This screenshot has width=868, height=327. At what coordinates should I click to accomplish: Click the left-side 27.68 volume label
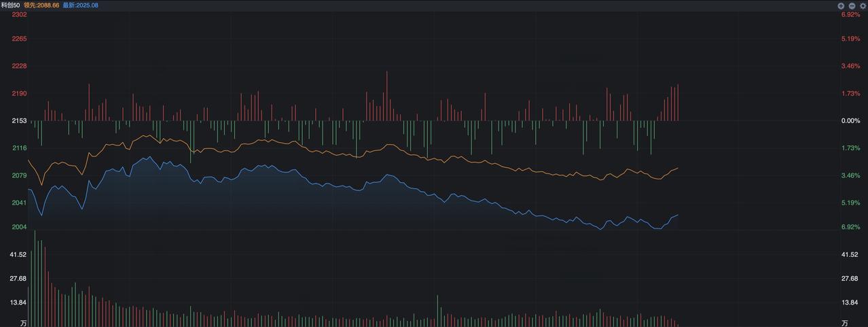[18, 279]
